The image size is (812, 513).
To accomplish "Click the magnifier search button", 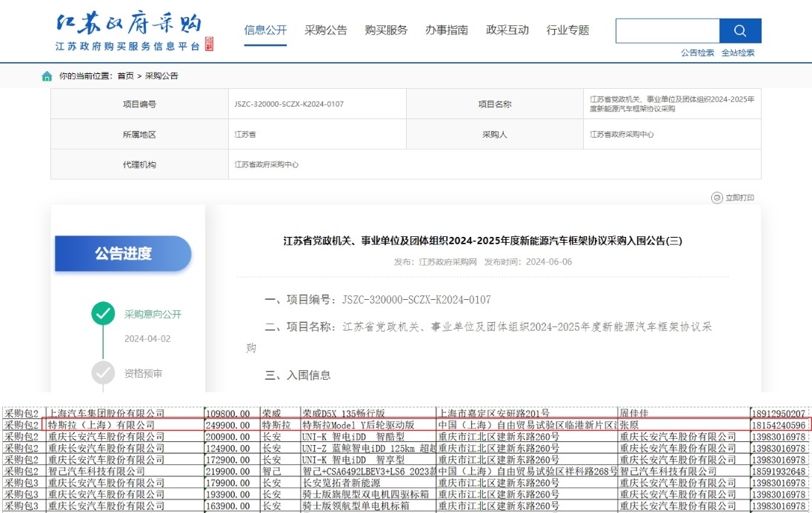I will tap(740, 31).
